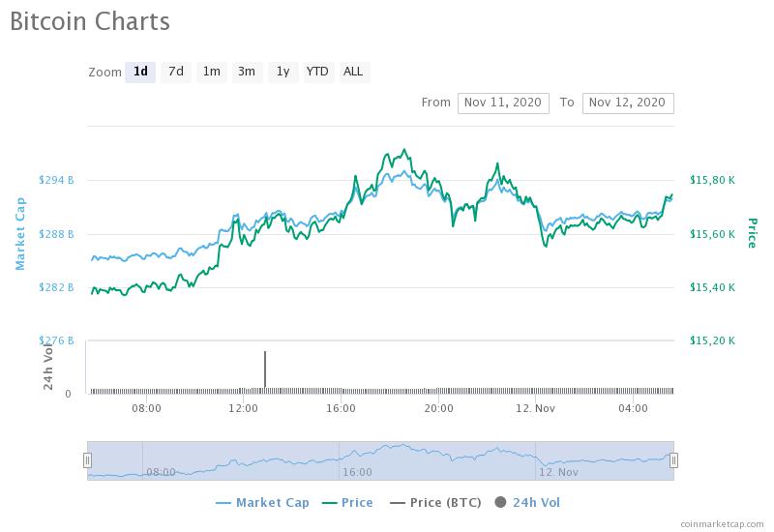Set zoom to 1y
The image size is (774, 532).
point(283,72)
